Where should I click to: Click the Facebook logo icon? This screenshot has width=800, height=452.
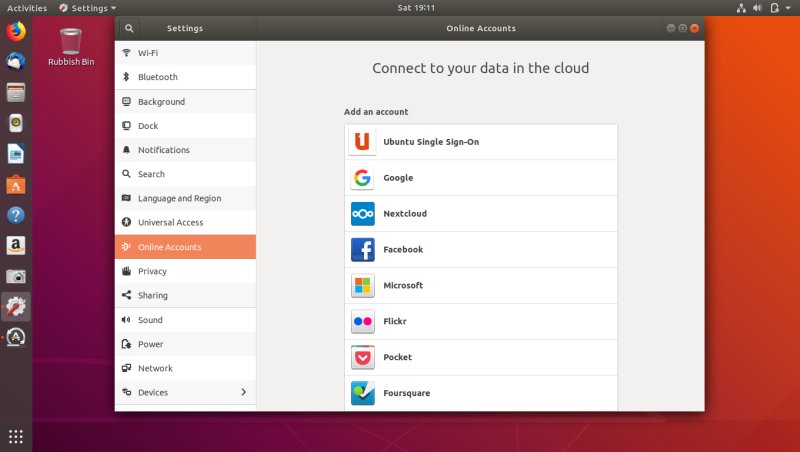point(362,250)
